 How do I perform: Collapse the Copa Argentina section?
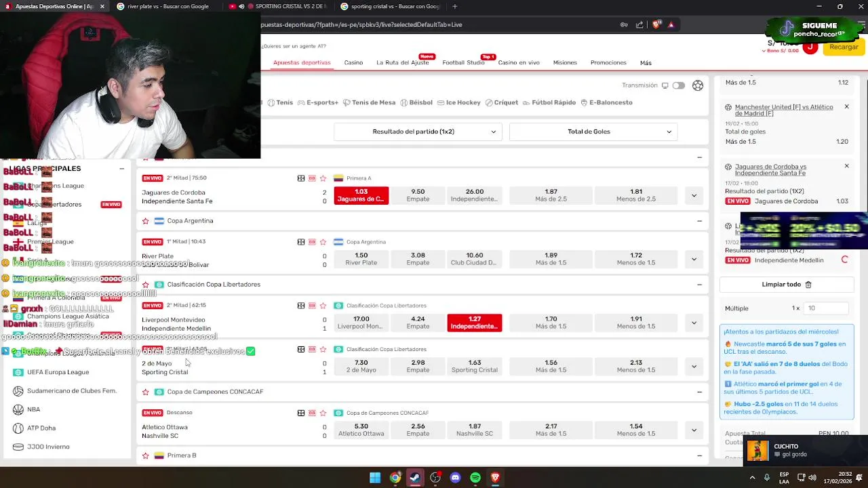pyautogui.click(x=699, y=221)
